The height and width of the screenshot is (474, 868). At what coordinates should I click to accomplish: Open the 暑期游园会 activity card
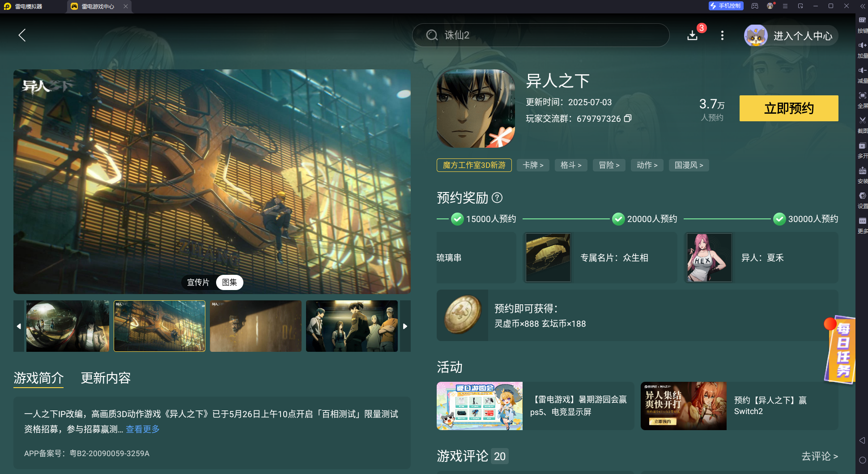point(536,406)
